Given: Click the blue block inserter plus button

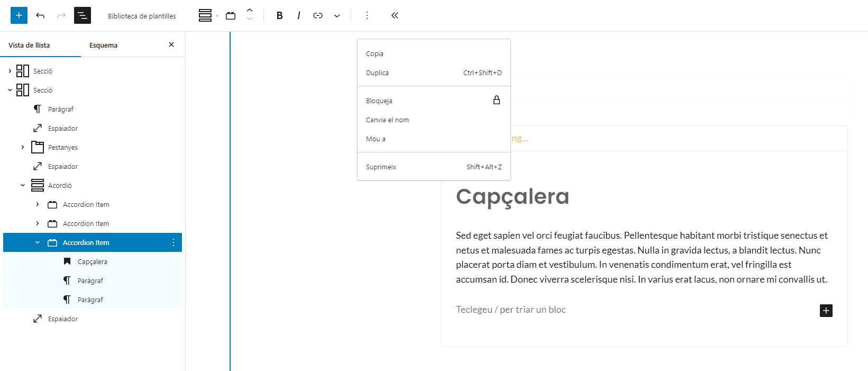Looking at the screenshot, I should [19, 15].
